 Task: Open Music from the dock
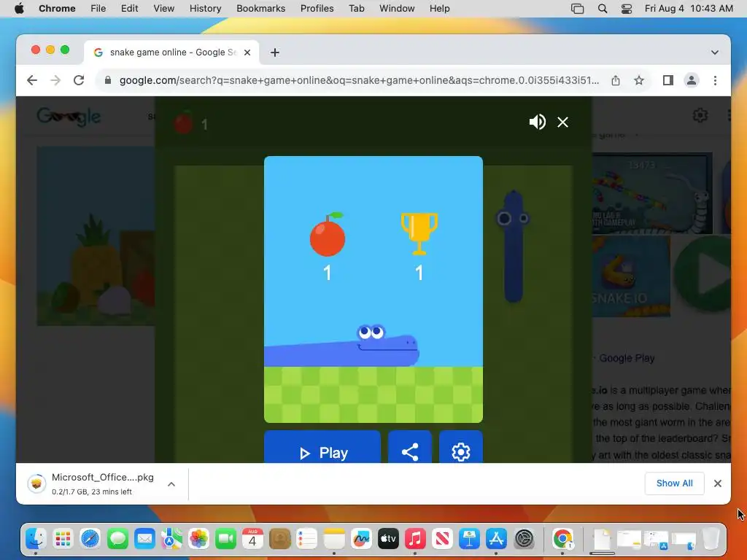coord(415,539)
